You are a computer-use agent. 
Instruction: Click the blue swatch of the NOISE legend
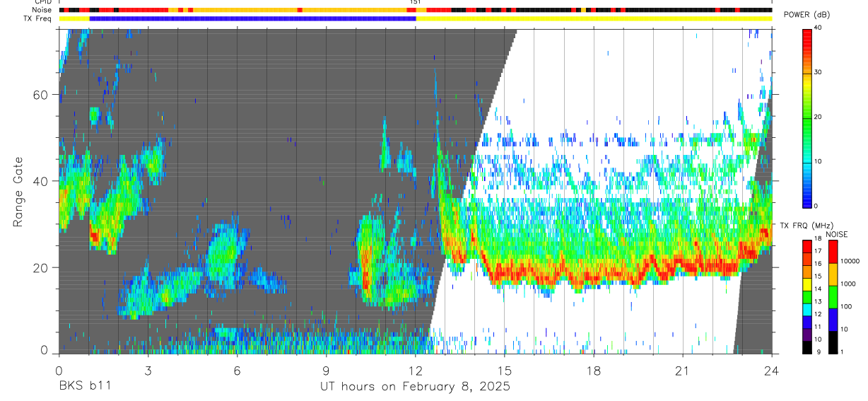point(832,319)
